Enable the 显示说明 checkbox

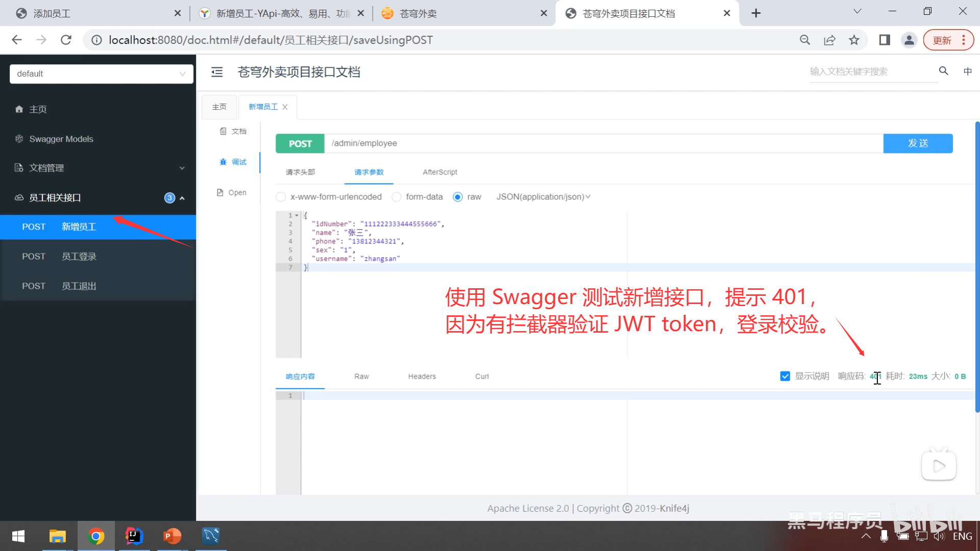click(x=785, y=376)
